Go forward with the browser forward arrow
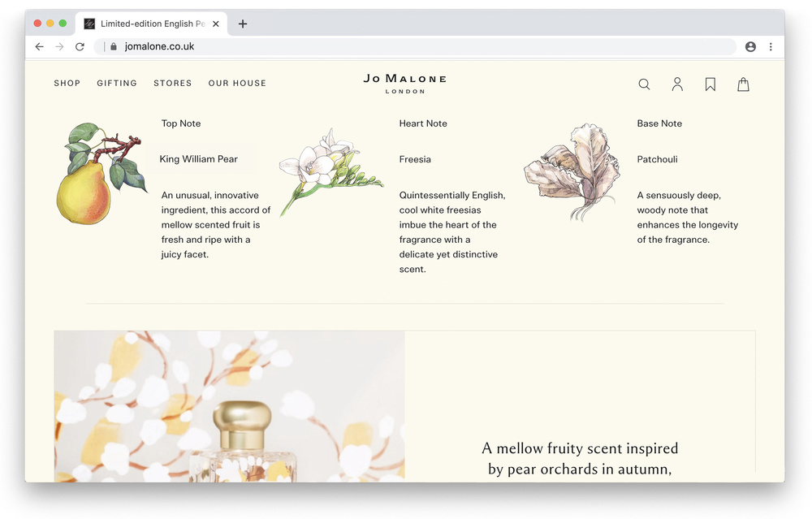 pos(59,46)
